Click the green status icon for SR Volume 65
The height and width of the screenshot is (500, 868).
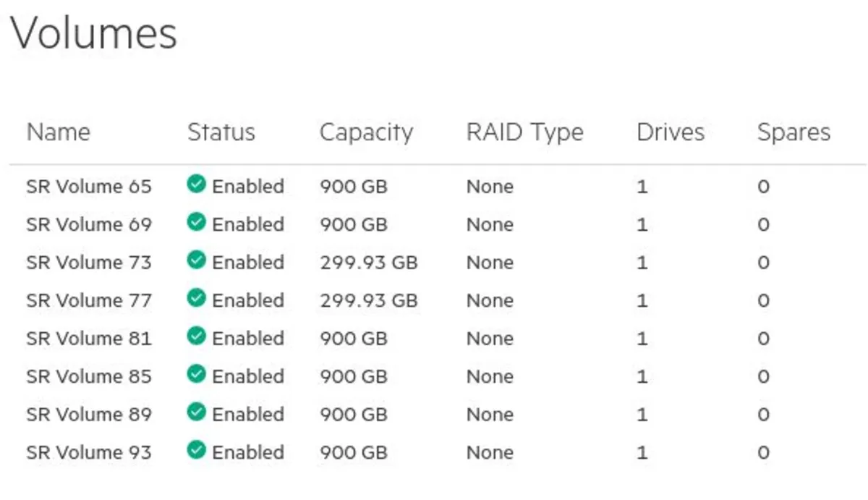pyautogui.click(x=195, y=186)
